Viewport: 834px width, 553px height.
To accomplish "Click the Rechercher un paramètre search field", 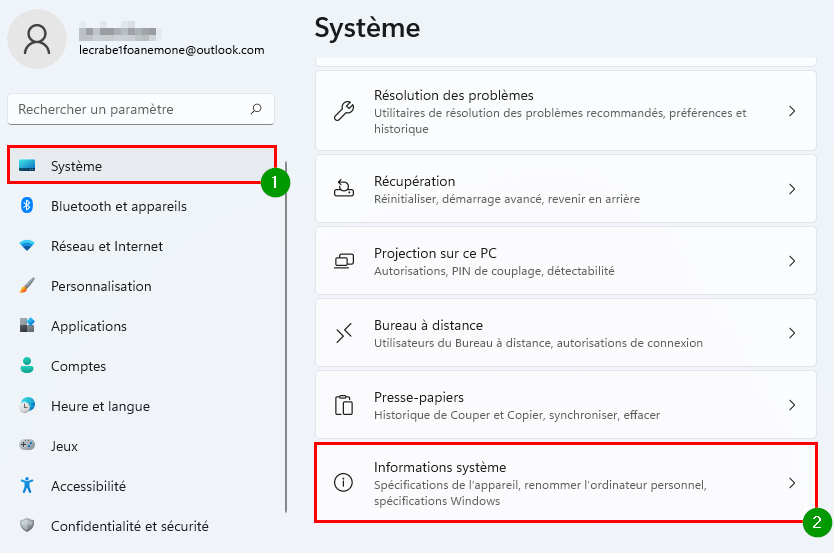I will click(x=141, y=109).
